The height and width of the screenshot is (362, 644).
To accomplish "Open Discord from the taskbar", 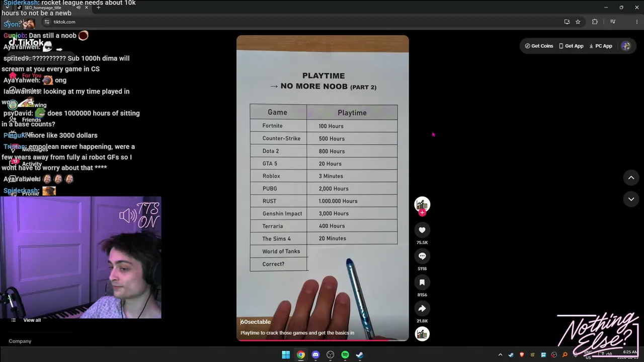I will point(315,355).
